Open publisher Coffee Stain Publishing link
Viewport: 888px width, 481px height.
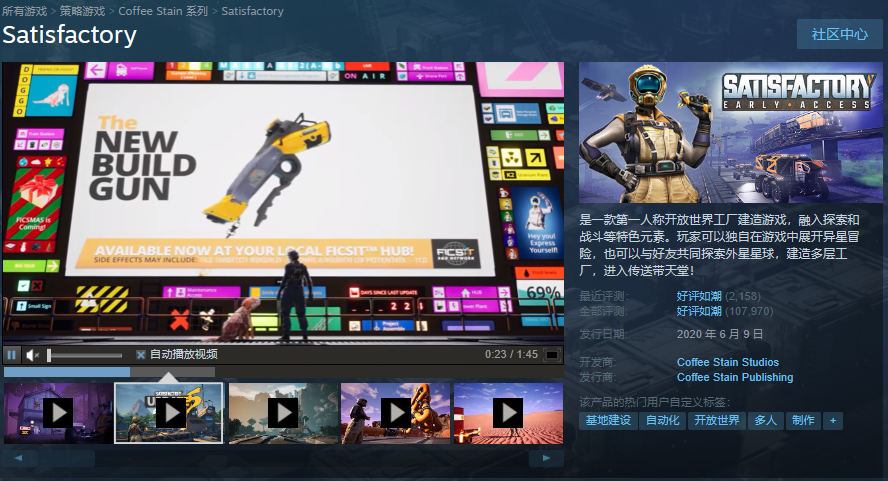(x=735, y=377)
